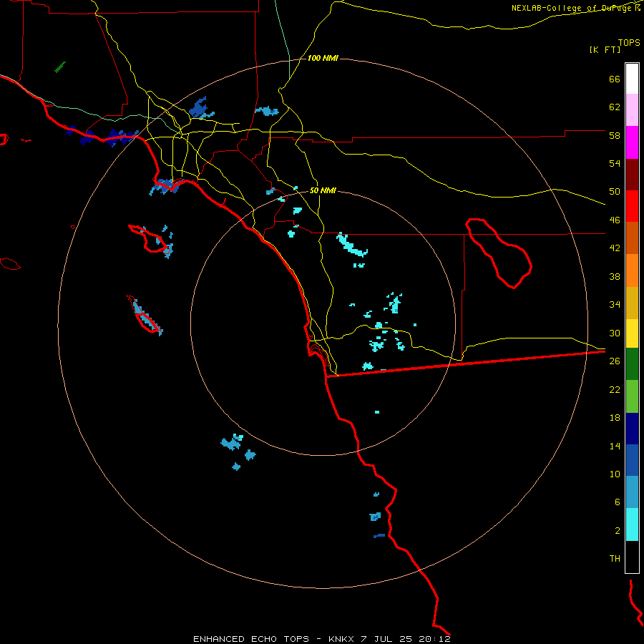Click the black TH threshold legend block
This screenshot has width=644, height=644.
coord(632,557)
